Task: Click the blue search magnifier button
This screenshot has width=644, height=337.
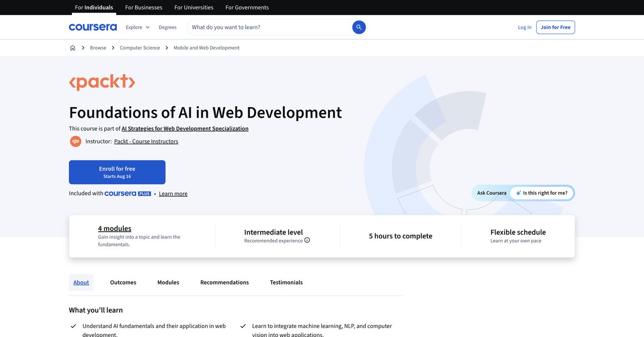Action: coord(359,27)
